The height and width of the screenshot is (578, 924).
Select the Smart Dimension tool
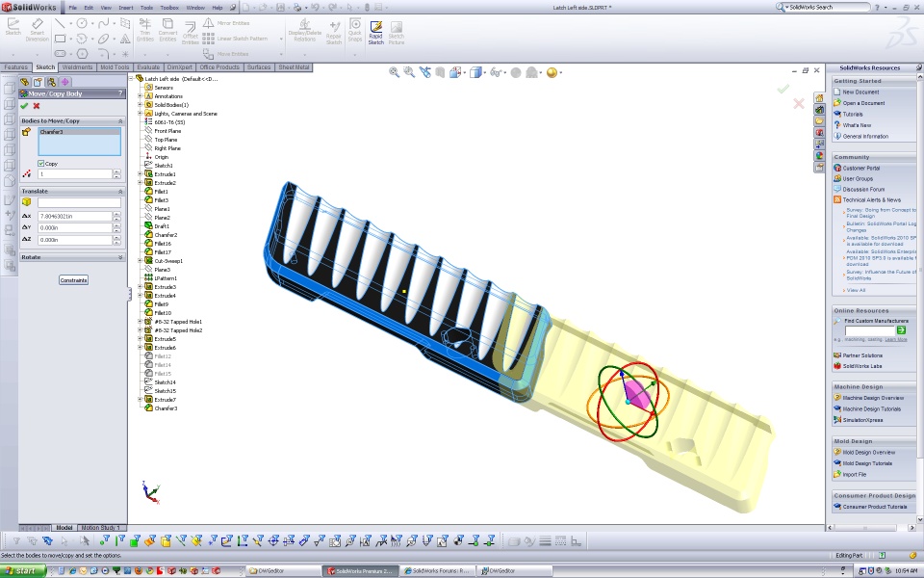pos(38,30)
